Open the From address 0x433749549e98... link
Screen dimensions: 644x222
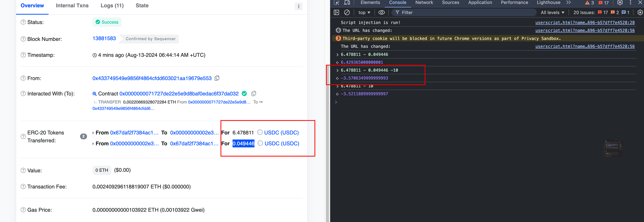click(x=152, y=78)
